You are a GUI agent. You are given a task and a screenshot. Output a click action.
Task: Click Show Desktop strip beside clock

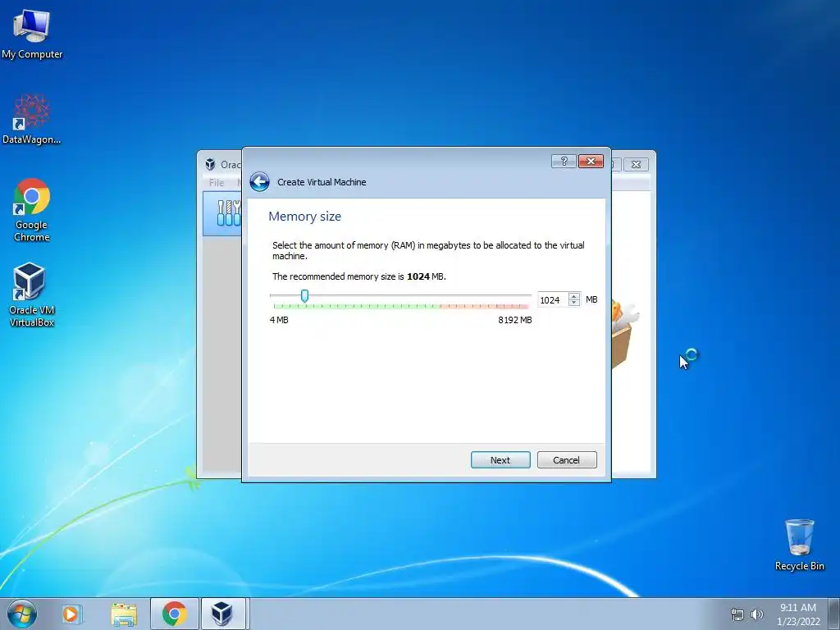(x=833, y=614)
